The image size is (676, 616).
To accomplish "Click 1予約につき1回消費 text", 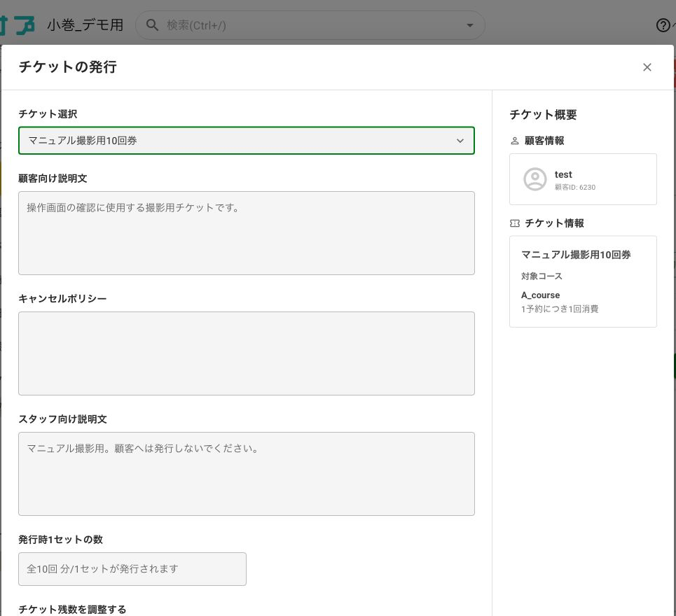I will (x=560, y=309).
